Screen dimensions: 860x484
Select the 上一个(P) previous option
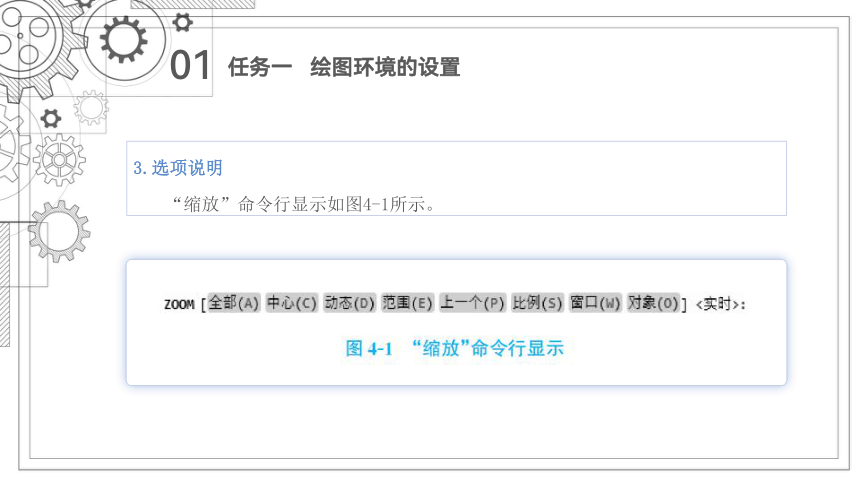pyautogui.click(x=472, y=303)
